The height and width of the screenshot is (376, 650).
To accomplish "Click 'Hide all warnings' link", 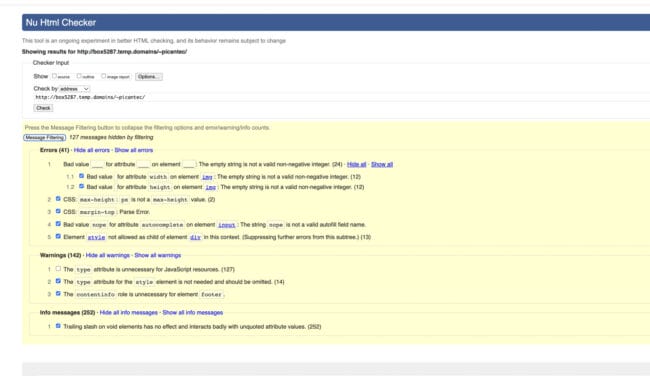I will (108, 255).
